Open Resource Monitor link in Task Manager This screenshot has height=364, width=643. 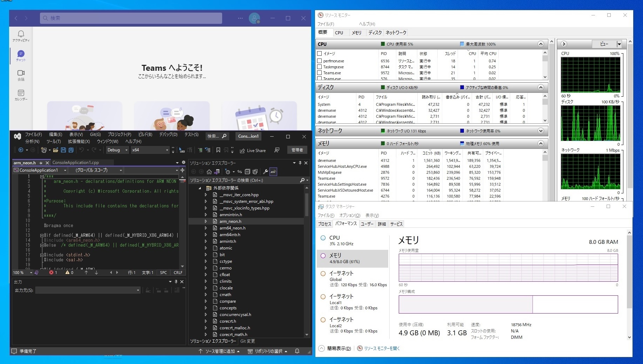(x=378, y=348)
